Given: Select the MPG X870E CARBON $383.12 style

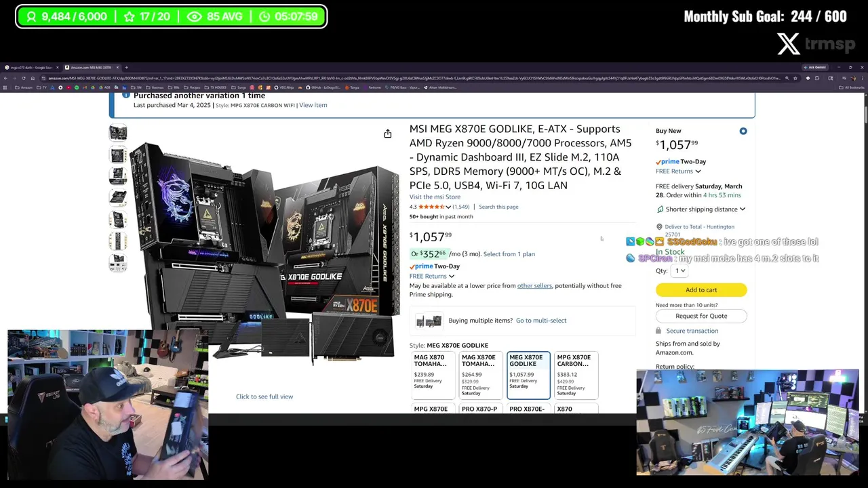Looking at the screenshot, I should (x=576, y=375).
